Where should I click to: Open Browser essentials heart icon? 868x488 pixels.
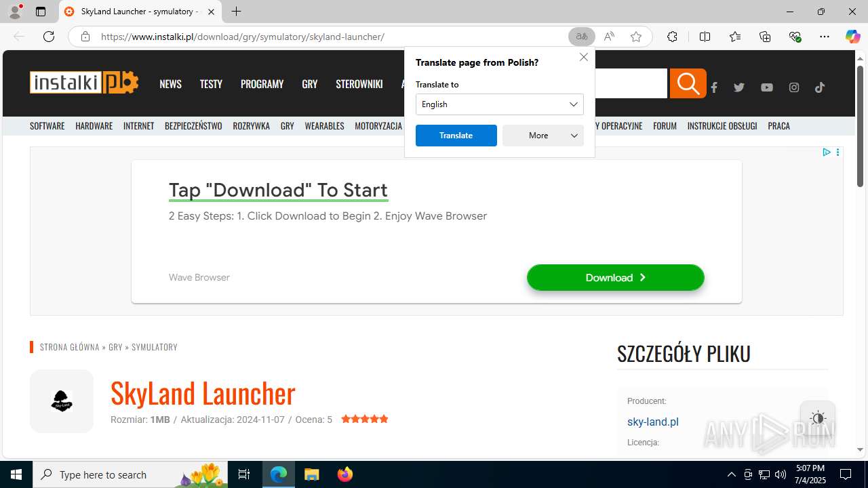tap(795, 37)
